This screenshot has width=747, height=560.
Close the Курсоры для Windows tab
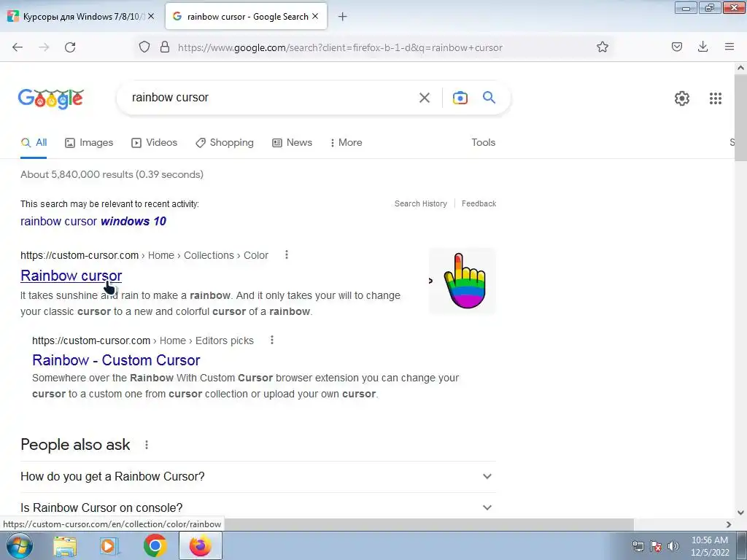pos(151,16)
